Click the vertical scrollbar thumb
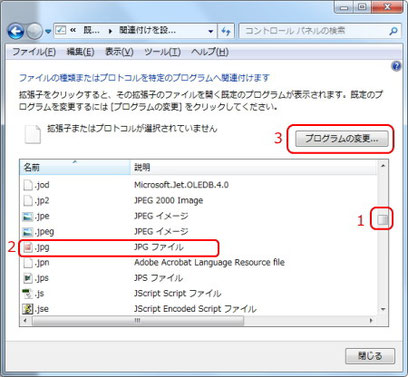The height and width of the screenshot is (377, 408). [x=383, y=219]
